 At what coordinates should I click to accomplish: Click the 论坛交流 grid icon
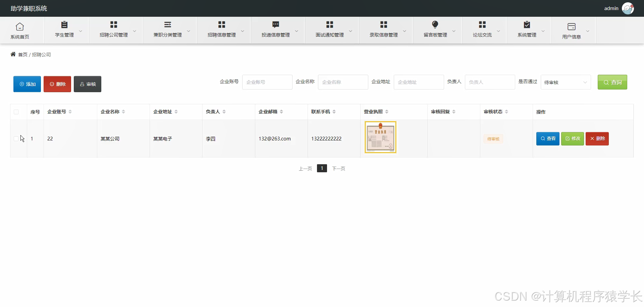click(482, 24)
